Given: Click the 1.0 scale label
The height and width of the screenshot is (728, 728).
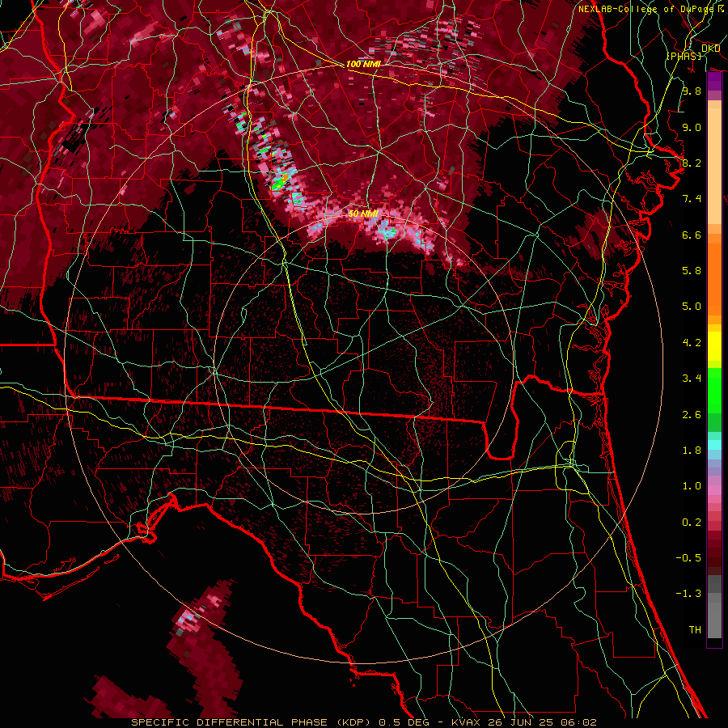Looking at the screenshot, I should (x=692, y=486).
